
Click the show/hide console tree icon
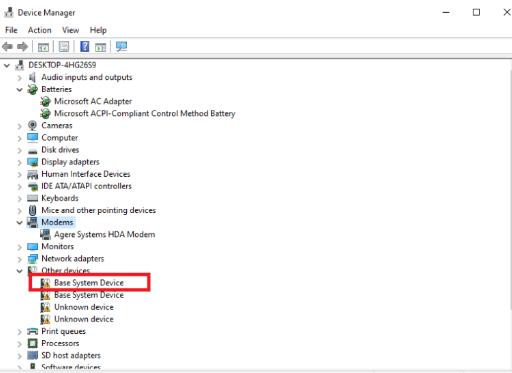[x=43, y=47]
